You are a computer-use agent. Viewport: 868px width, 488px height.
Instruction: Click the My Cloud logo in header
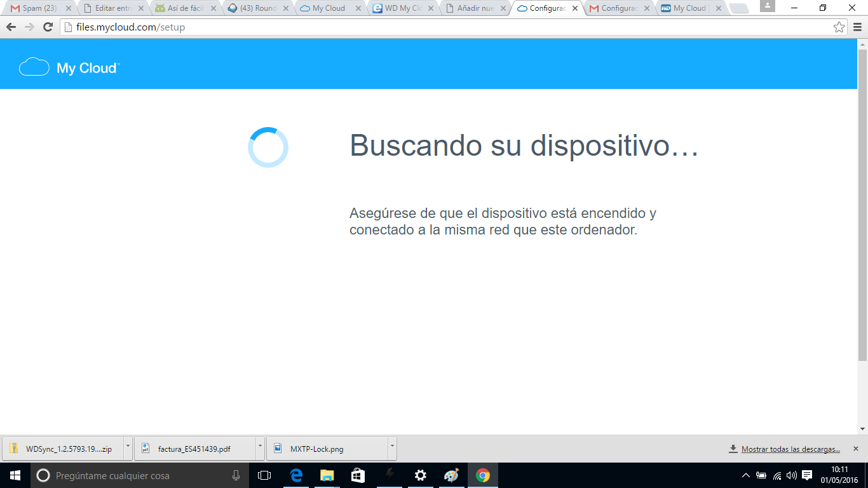69,67
